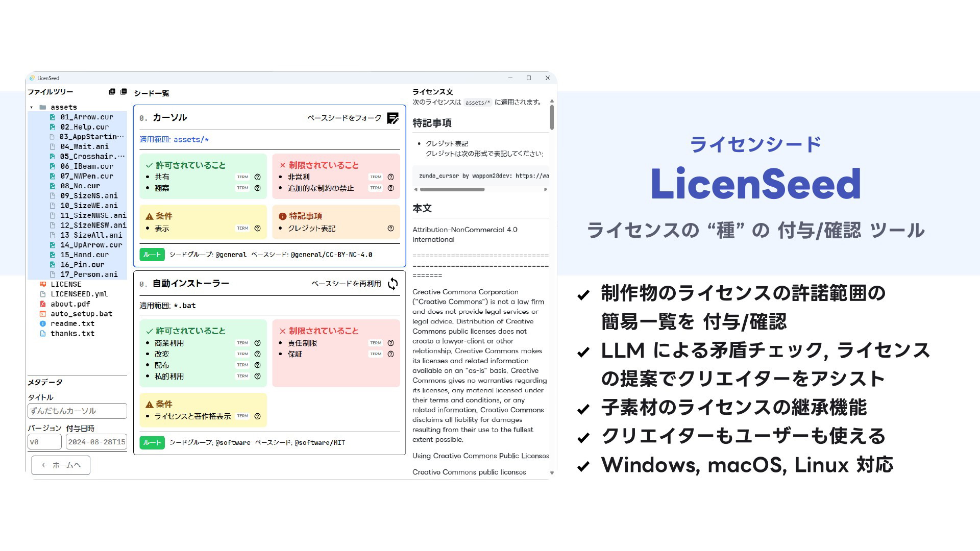The height and width of the screenshot is (551, 980).
Task: Collapse the assets folder arrow
Action: (32, 108)
